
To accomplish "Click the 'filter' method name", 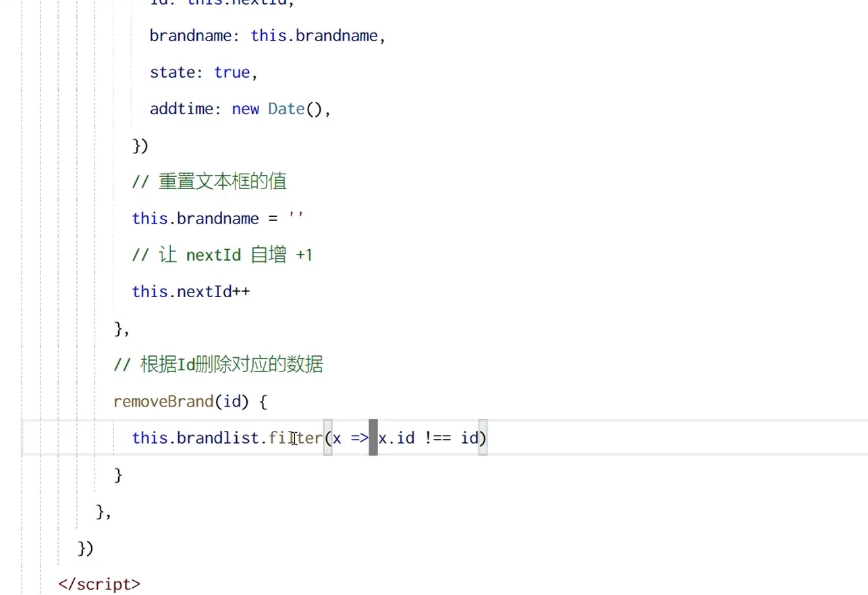I will click(296, 438).
